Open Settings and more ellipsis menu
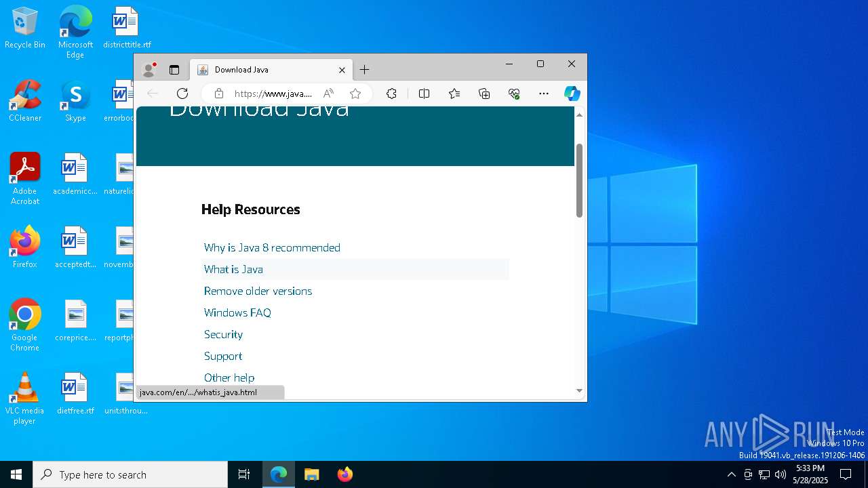This screenshot has width=868, height=488. tap(544, 94)
